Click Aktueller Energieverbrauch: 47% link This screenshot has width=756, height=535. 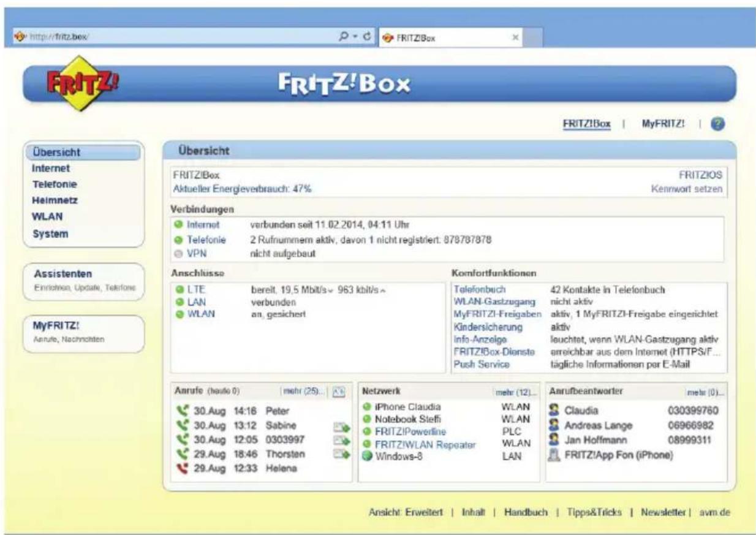(x=243, y=189)
